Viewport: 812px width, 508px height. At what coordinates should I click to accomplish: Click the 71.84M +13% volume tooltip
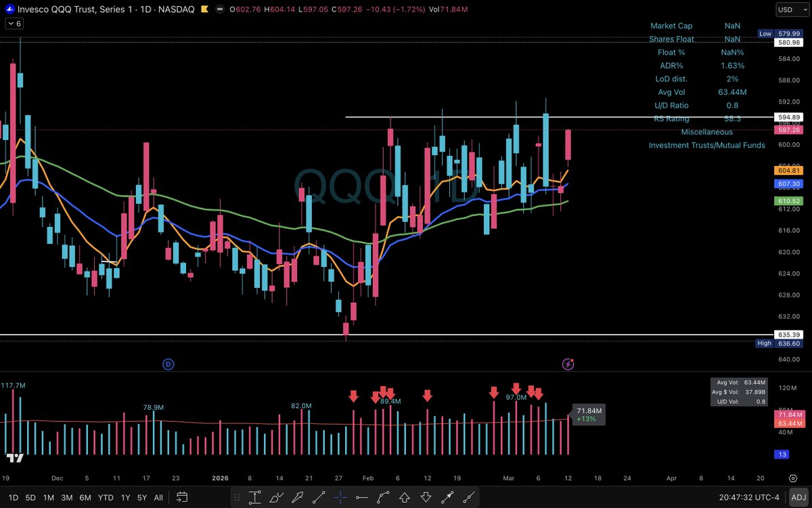click(x=589, y=415)
